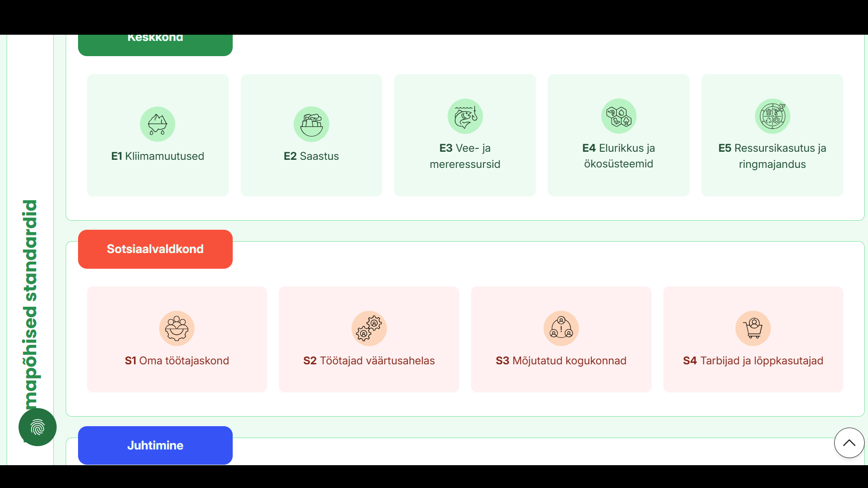Open S1 Oma töötajaskond label
868x488 pixels.
tap(177, 361)
